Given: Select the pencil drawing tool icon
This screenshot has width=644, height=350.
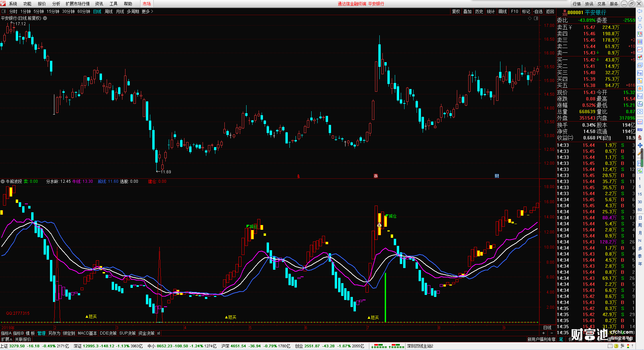Looking at the screenshot, I should (x=640, y=153).
